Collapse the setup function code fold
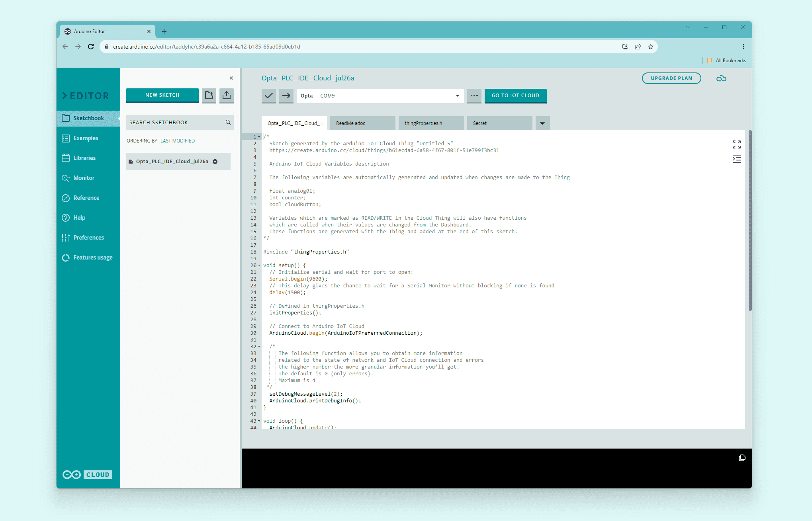812x521 pixels. pos(259,265)
